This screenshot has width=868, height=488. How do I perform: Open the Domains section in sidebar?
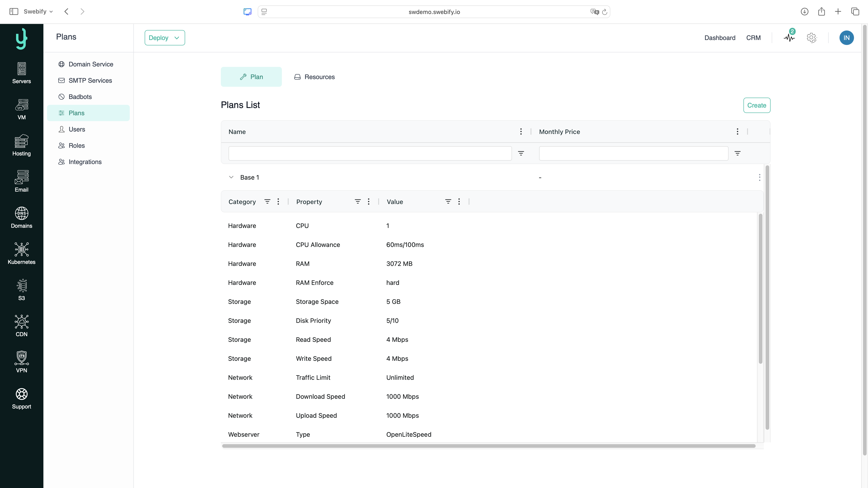pos(21,218)
